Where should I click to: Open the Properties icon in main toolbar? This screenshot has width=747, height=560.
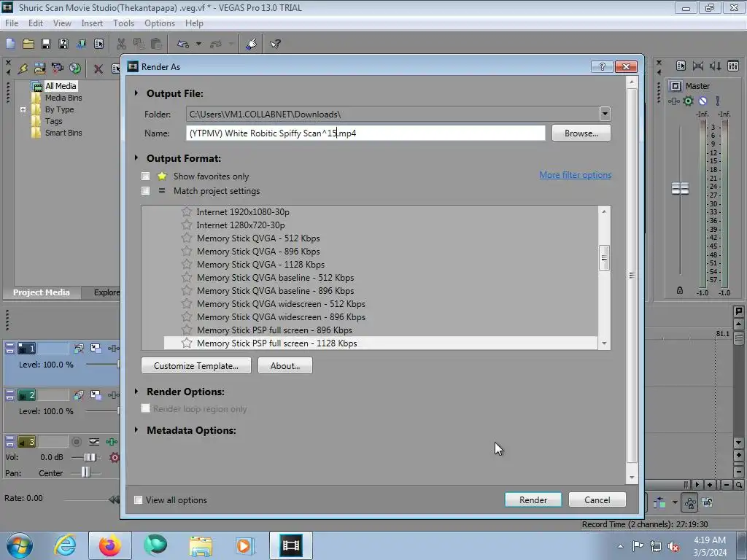tap(98, 44)
